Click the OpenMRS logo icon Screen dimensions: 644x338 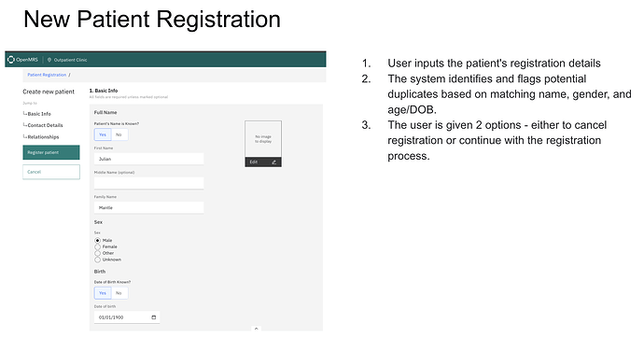pyautogui.click(x=11, y=60)
